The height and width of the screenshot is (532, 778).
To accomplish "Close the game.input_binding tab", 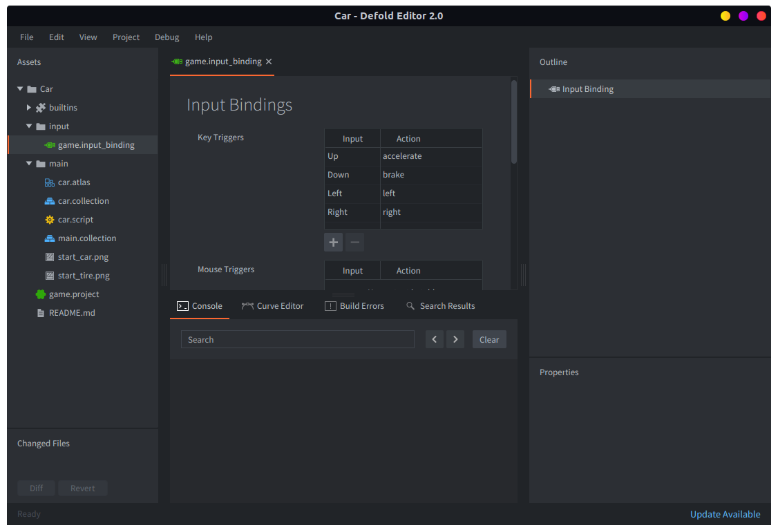I will click(x=269, y=61).
